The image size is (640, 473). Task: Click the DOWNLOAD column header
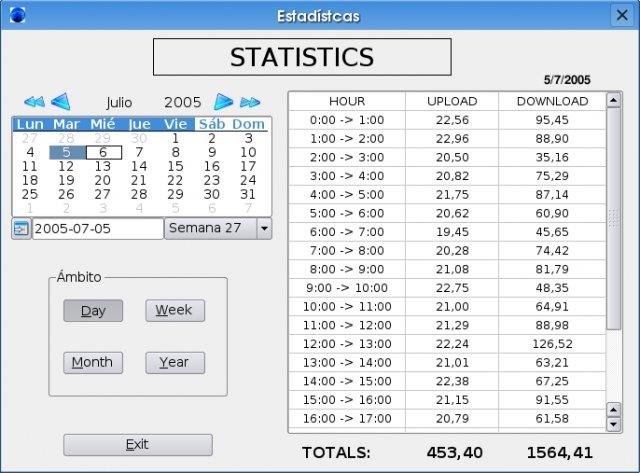click(552, 101)
